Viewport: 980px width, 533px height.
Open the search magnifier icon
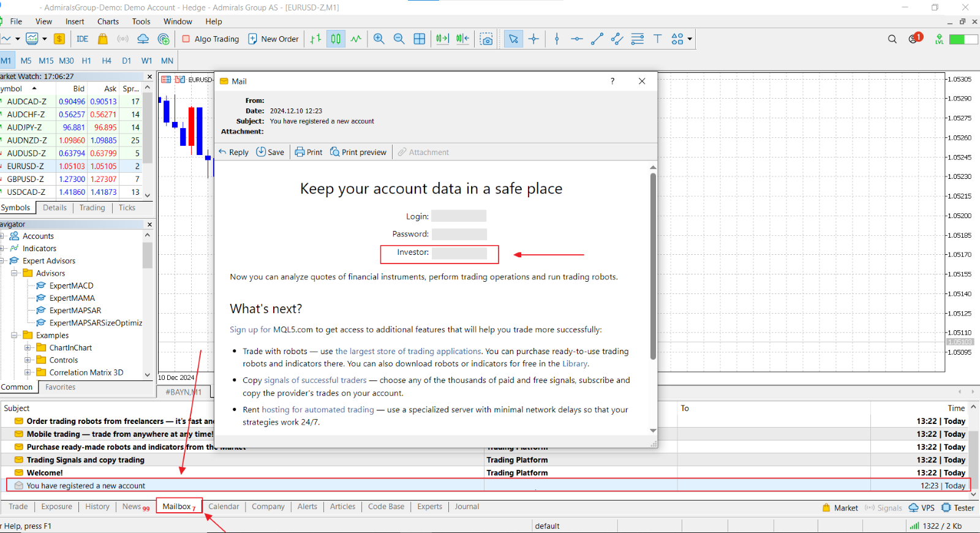tap(892, 39)
